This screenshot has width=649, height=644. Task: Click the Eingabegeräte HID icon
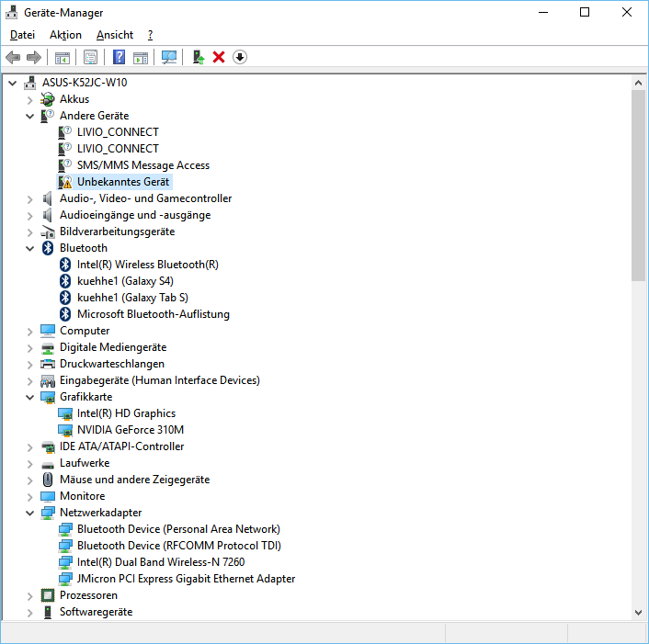(x=48, y=380)
